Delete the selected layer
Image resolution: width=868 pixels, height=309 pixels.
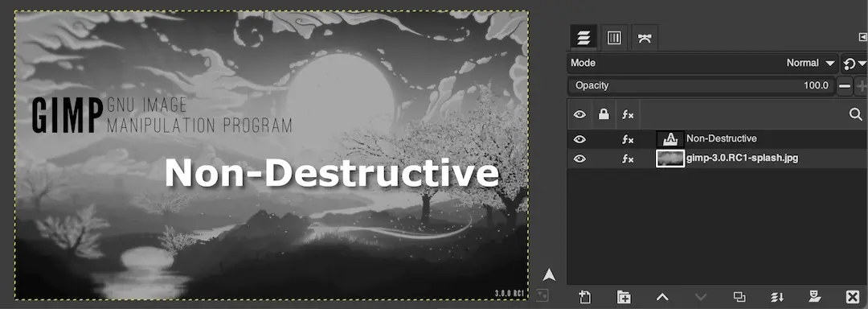853,298
